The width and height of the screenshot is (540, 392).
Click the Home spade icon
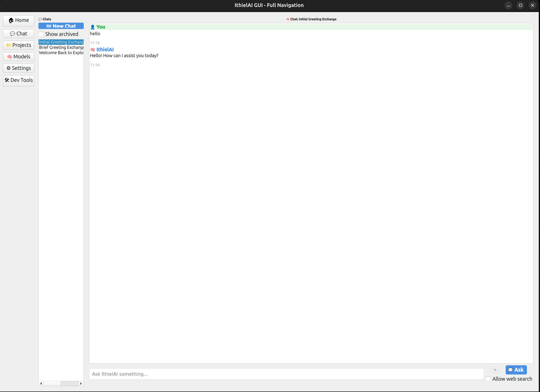click(x=11, y=20)
